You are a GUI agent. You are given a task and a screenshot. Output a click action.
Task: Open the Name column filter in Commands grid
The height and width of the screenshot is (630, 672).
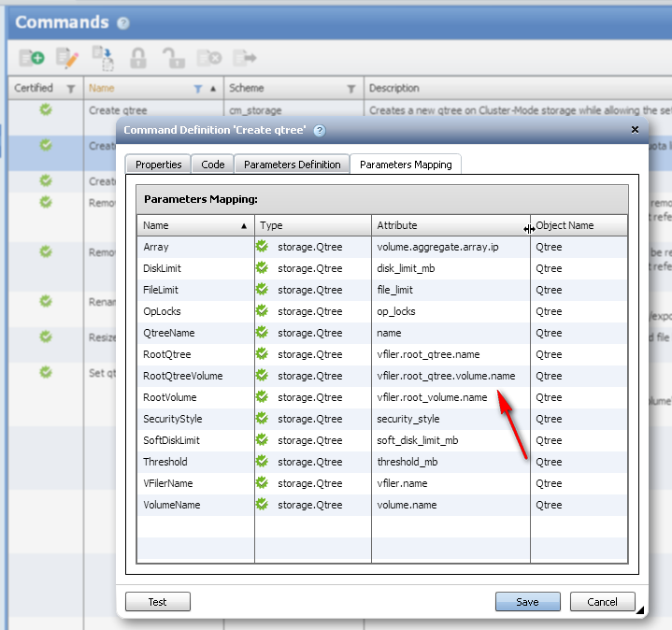197,89
